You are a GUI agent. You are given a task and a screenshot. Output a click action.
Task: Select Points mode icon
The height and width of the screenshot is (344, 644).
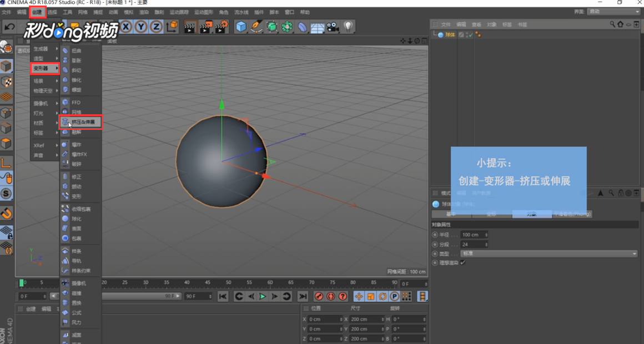pyautogui.click(x=6, y=113)
